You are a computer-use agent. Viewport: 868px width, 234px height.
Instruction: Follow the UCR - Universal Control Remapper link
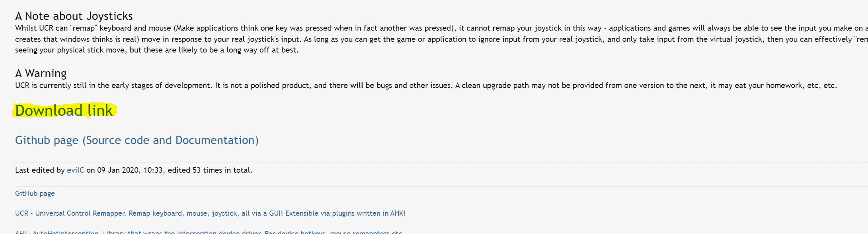point(210,213)
